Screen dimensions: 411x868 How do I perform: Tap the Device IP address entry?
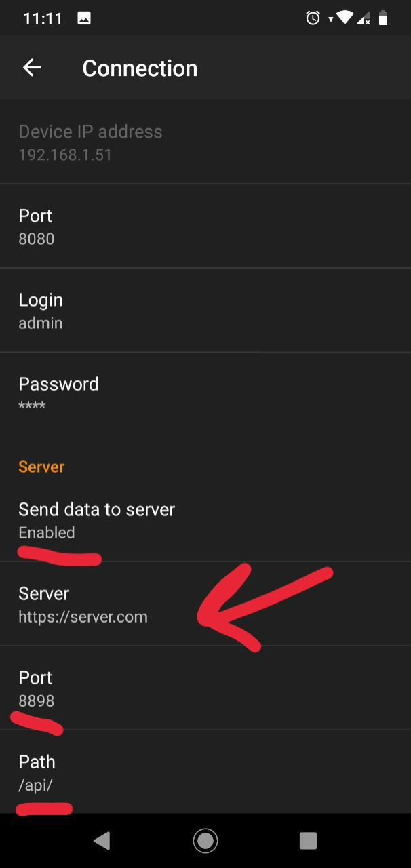coord(206,142)
